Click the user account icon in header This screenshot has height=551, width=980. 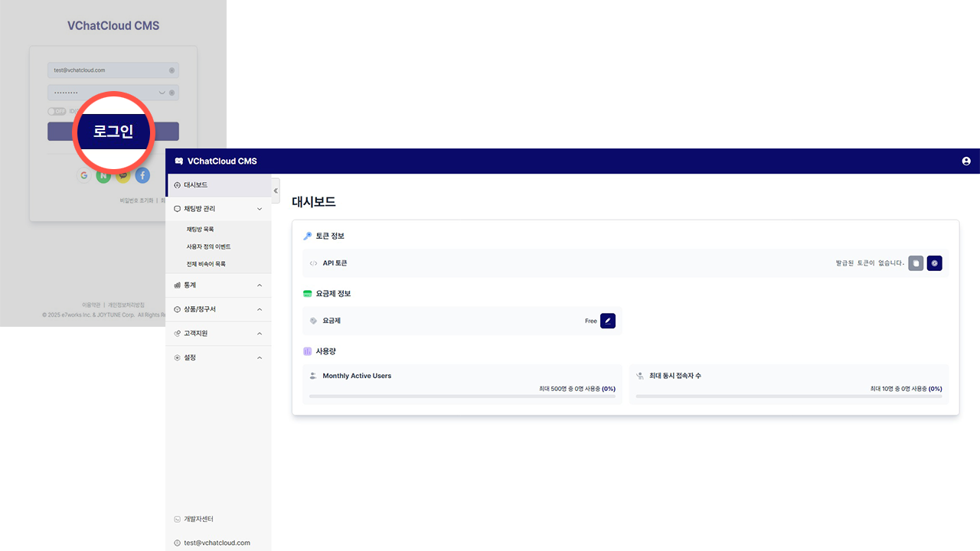965,161
